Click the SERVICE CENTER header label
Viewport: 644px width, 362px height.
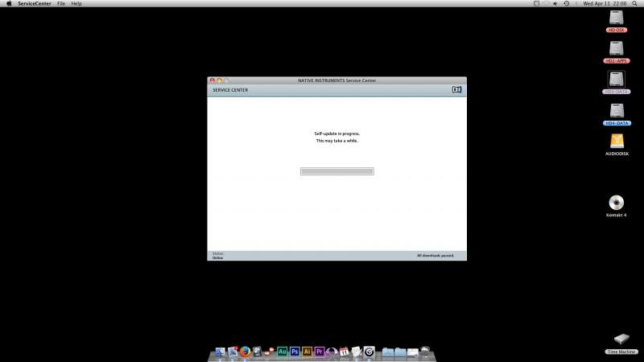point(230,90)
